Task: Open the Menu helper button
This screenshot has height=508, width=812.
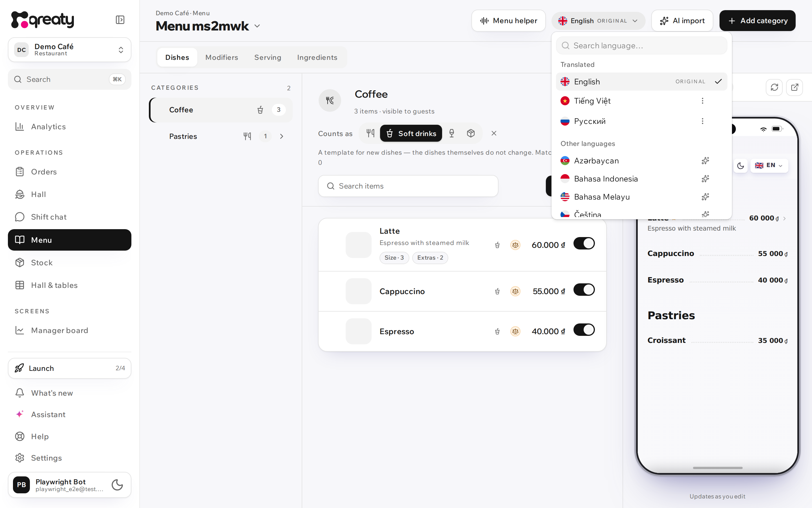Action: click(x=508, y=21)
